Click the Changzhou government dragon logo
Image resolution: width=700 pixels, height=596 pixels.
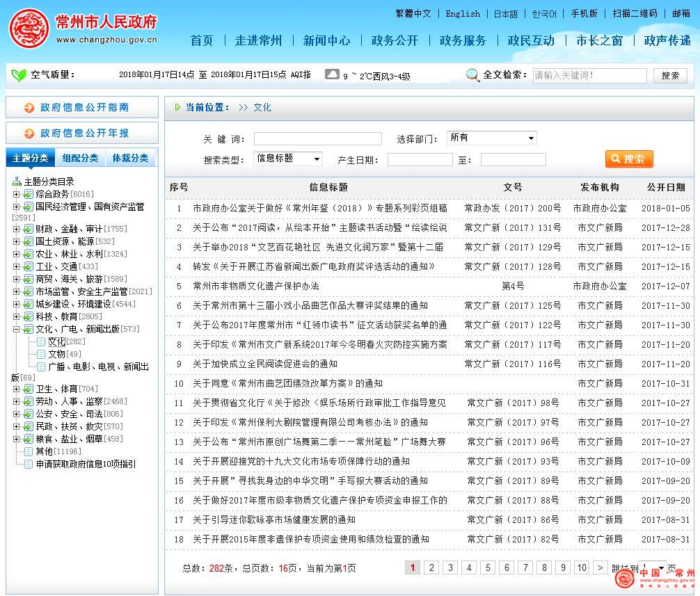[29, 29]
